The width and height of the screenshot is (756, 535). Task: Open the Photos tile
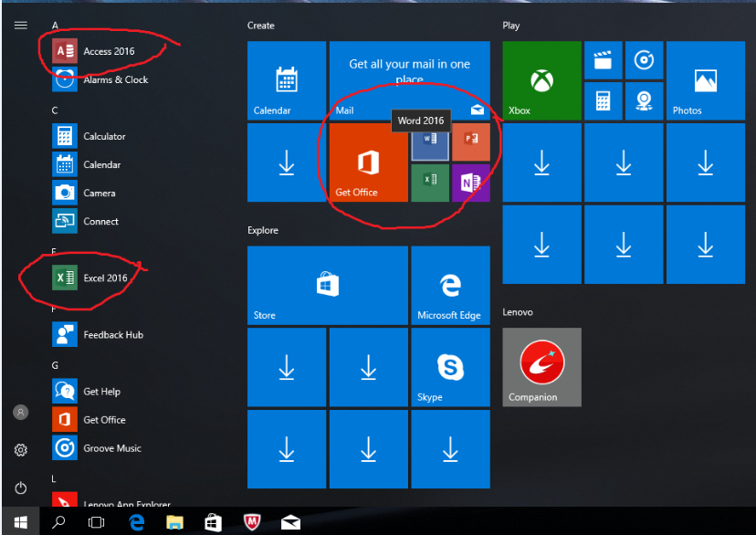pos(706,80)
